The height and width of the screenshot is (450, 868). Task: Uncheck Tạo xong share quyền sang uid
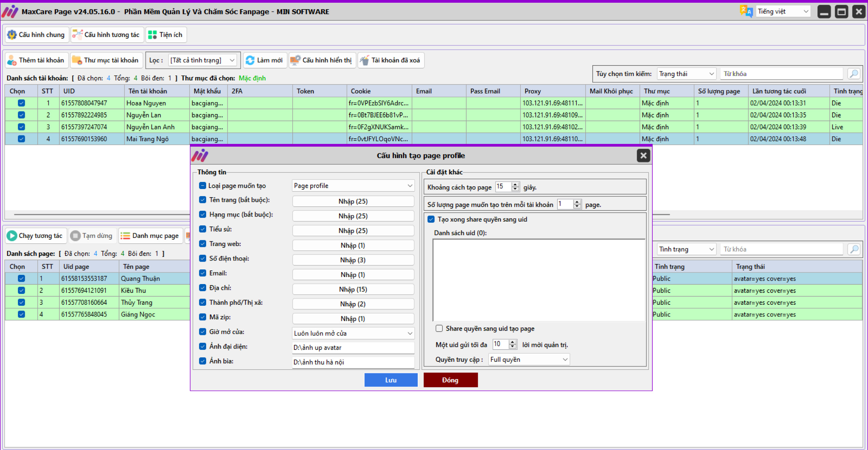coord(431,219)
